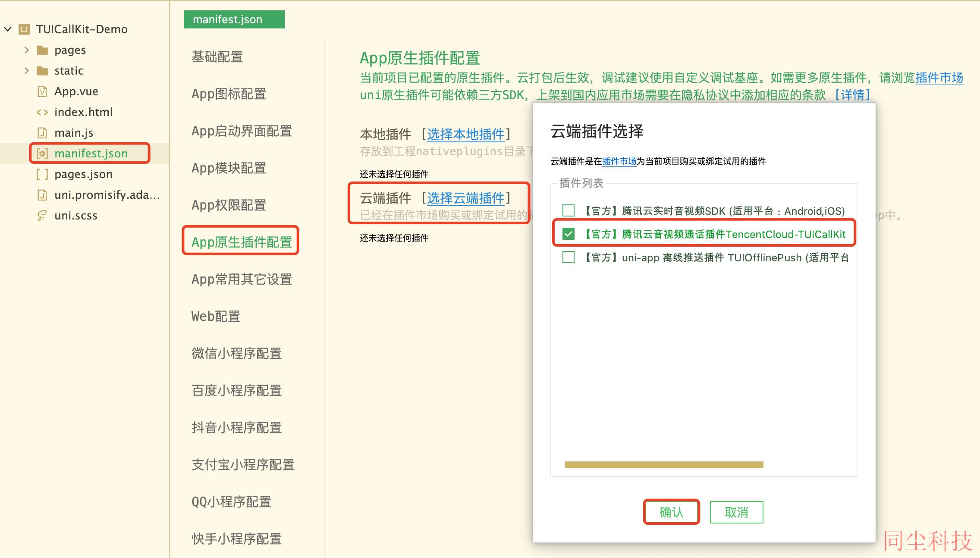Viewport: 980px width, 558px height.
Task: Expand the static folder
Action: (27, 71)
